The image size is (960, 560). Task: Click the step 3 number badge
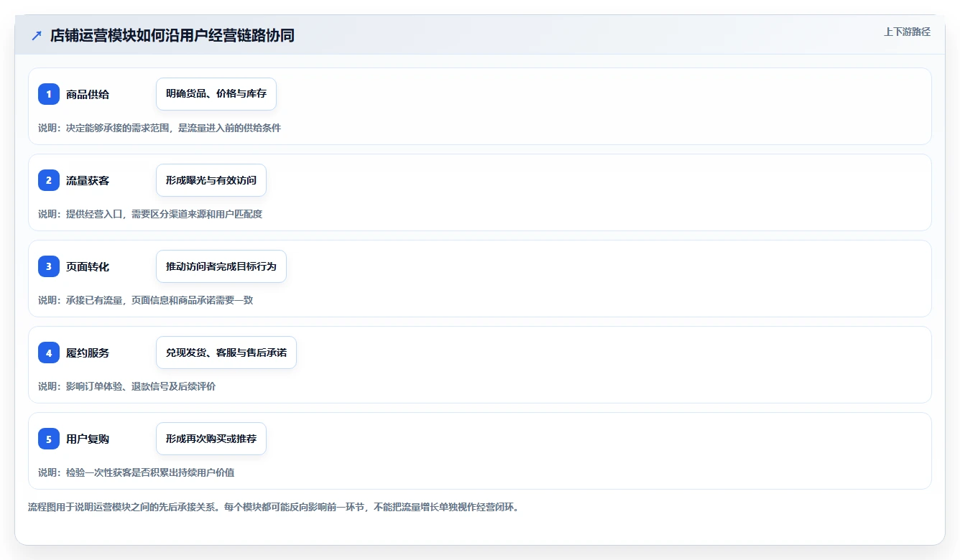pos(49,266)
